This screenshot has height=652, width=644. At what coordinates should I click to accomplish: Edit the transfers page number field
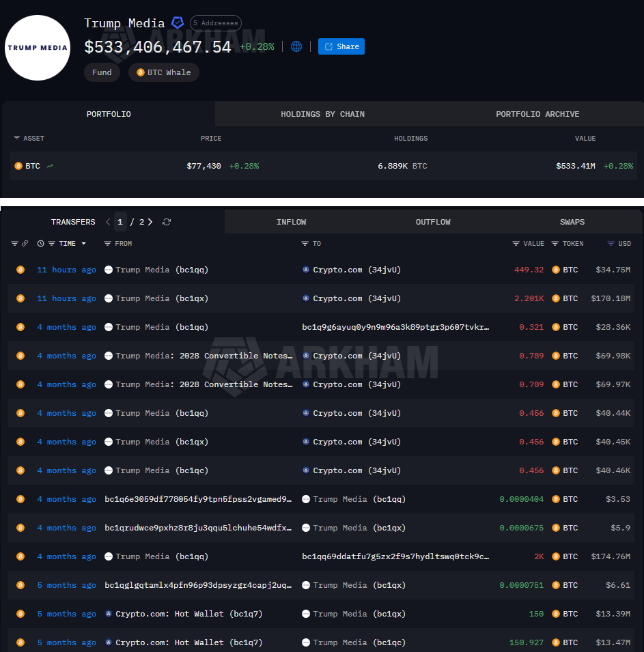click(x=120, y=222)
